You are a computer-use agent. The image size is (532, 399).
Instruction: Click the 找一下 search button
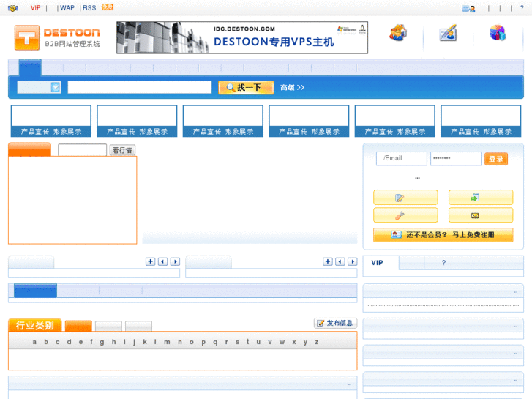click(246, 88)
